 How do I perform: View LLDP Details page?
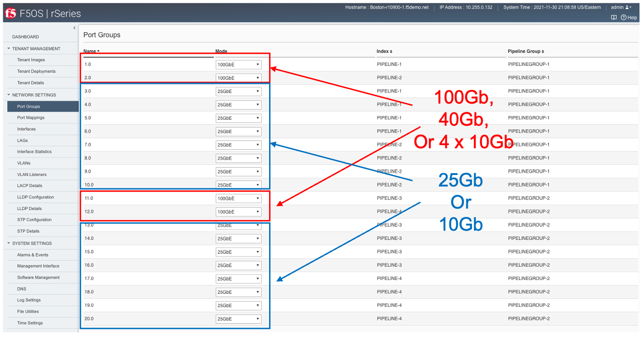coord(29,209)
